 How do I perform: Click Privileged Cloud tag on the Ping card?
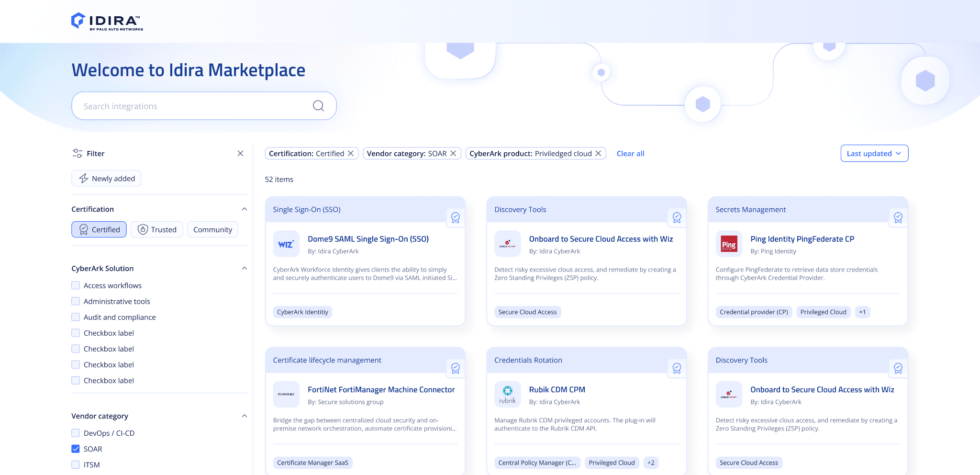point(823,312)
